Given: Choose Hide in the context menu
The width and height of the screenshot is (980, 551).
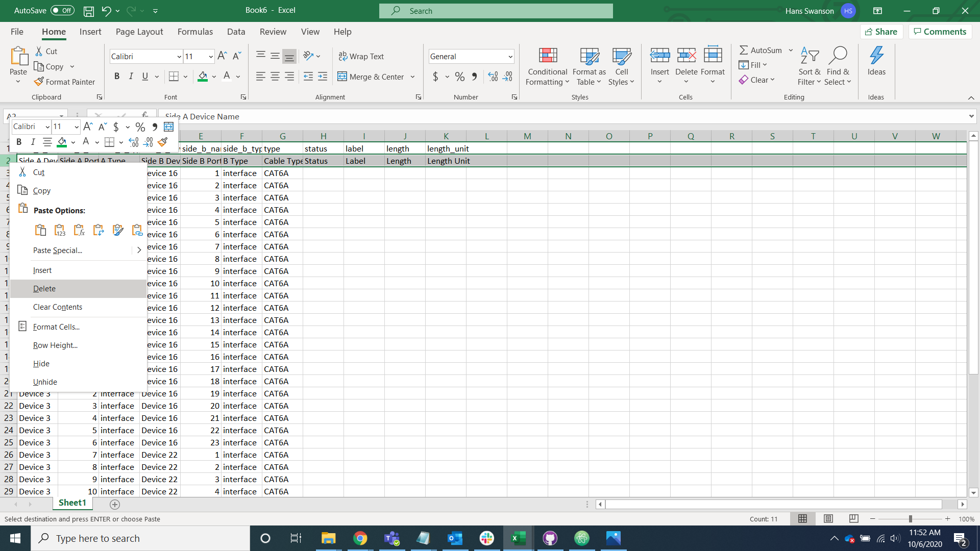Looking at the screenshot, I should pos(78,364).
